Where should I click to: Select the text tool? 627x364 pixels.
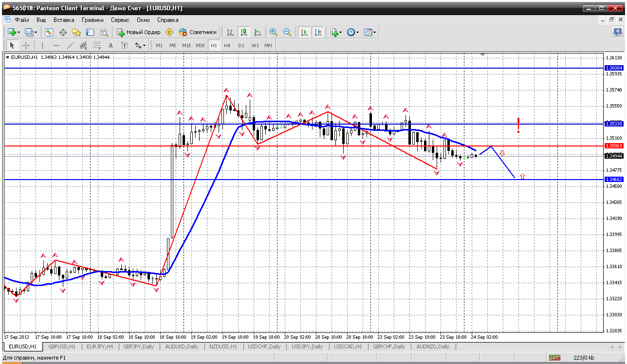tap(111, 45)
